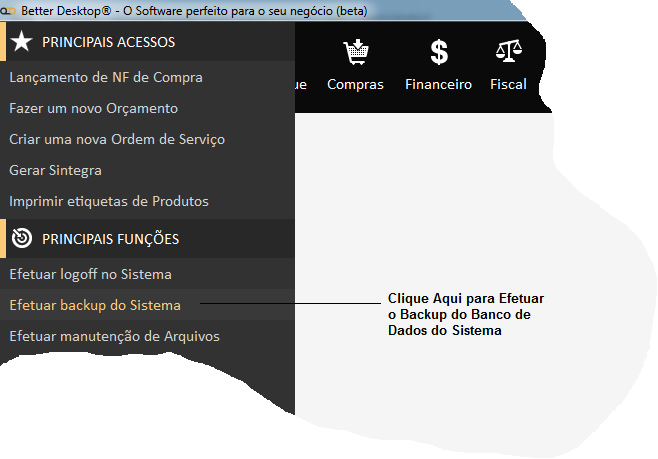Click Efetuar backup do Sistema
The image size is (658, 459).
point(94,305)
